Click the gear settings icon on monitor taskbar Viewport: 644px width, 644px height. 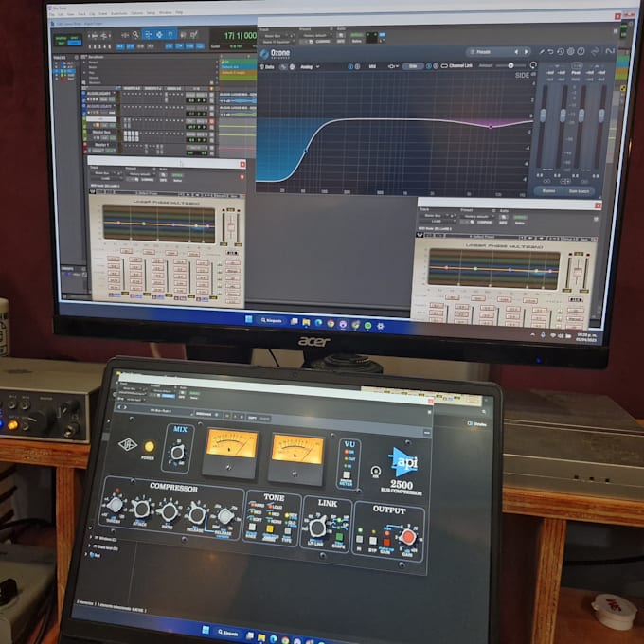click(381, 326)
